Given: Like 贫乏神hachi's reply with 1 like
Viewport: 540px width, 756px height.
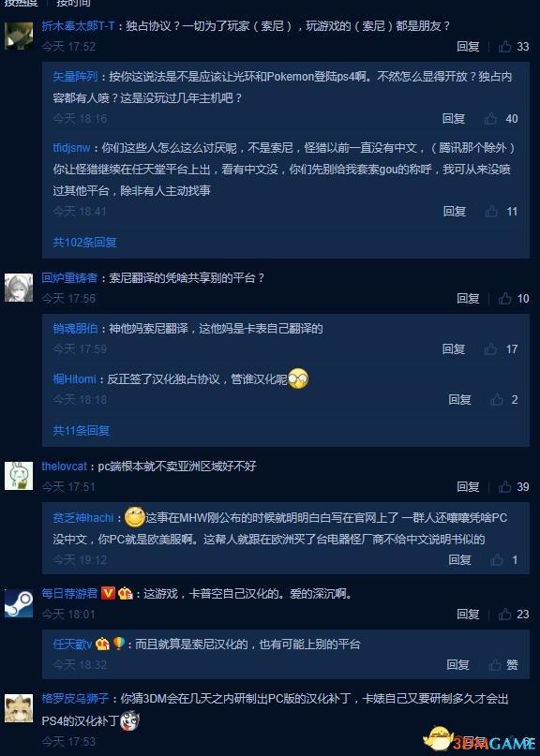Looking at the screenshot, I should tap(497, 560).
